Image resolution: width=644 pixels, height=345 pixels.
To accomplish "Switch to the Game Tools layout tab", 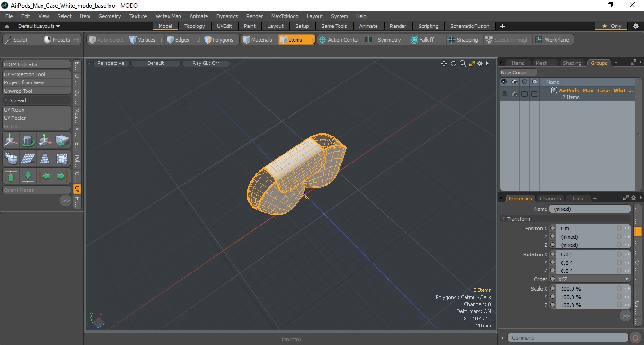I will point(334,26).
